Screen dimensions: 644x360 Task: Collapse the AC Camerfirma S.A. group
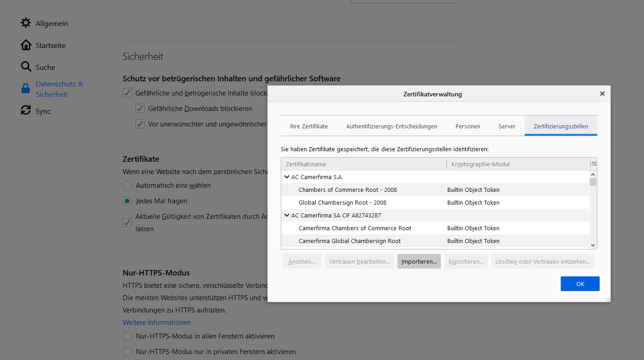pos(287,177)
